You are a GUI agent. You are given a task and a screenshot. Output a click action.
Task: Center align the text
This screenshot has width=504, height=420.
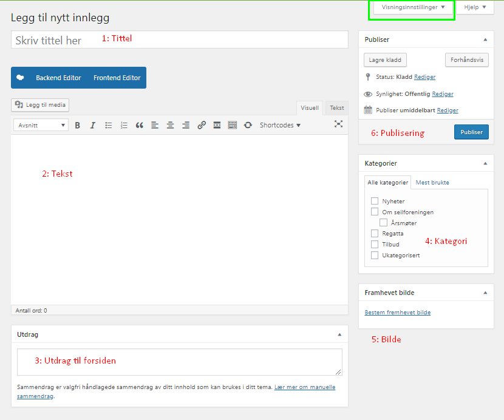click(171, 125)
